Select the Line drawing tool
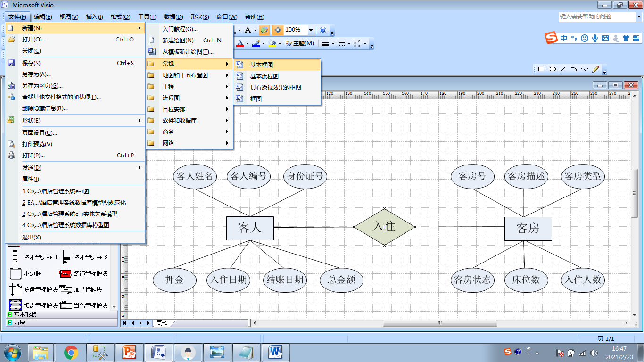This screenshot has height=362, width=644. (x=562, y=69)
